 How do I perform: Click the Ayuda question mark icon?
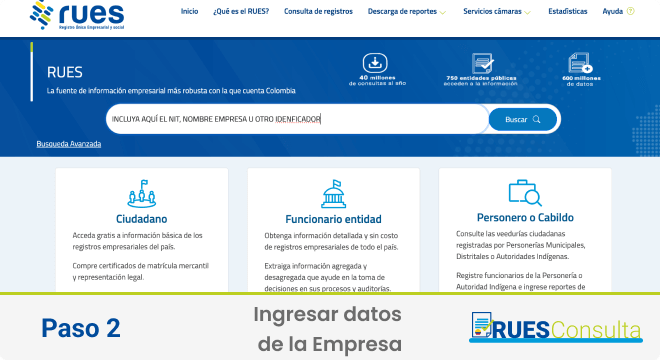630,11
